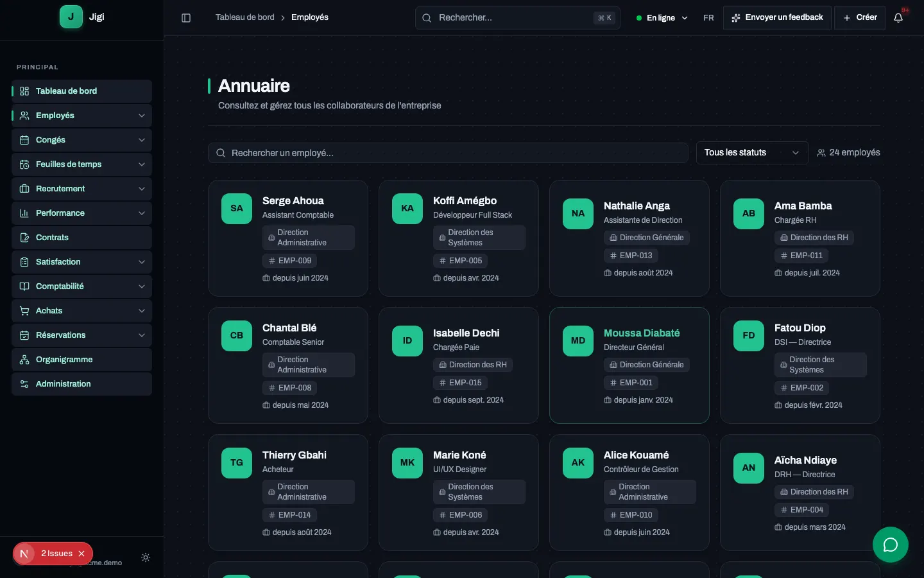The image size is (924, 578).
Task: Toggle the sidebar panel icon
Action: click(x=186, y=18)
